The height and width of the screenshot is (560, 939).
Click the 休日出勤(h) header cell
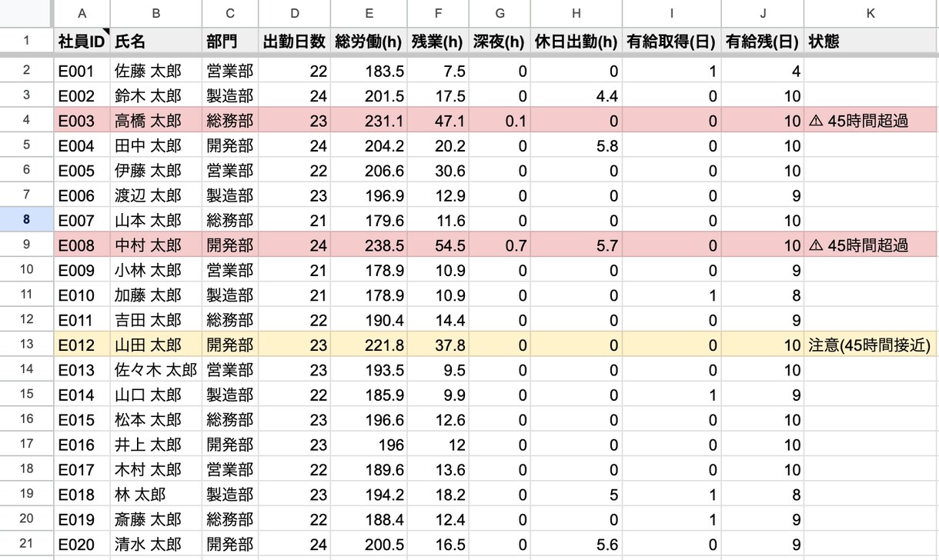(576, 42)
